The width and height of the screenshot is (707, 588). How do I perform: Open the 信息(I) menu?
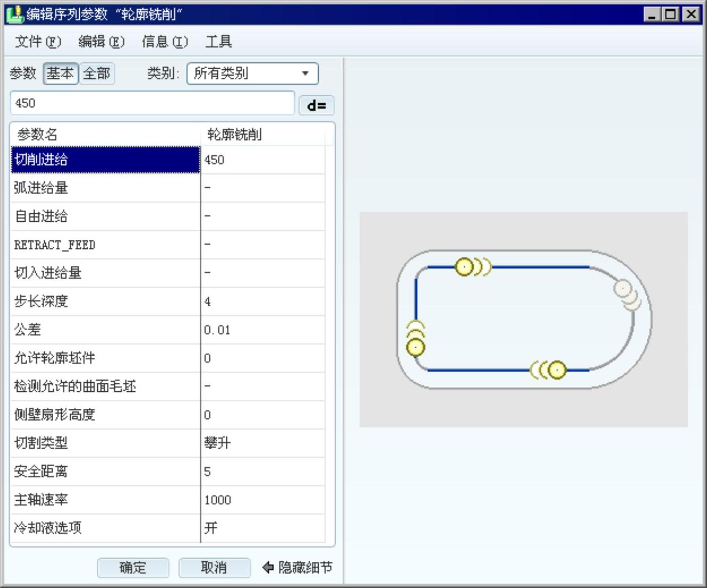[165, 42]
